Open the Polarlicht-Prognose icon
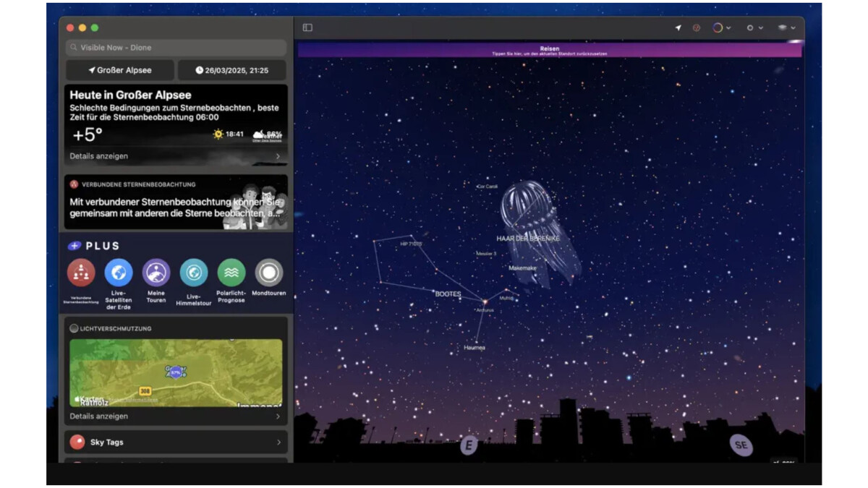The image size is (868, 488). click(231, 273)
